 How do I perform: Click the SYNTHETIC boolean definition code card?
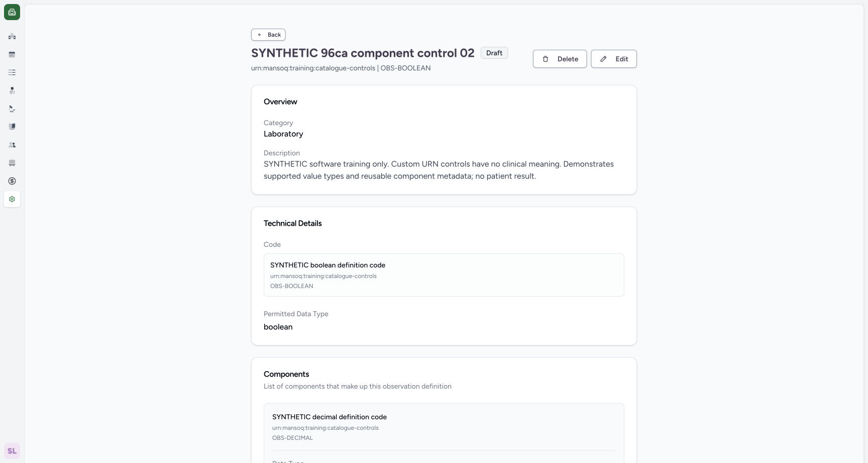444,275
